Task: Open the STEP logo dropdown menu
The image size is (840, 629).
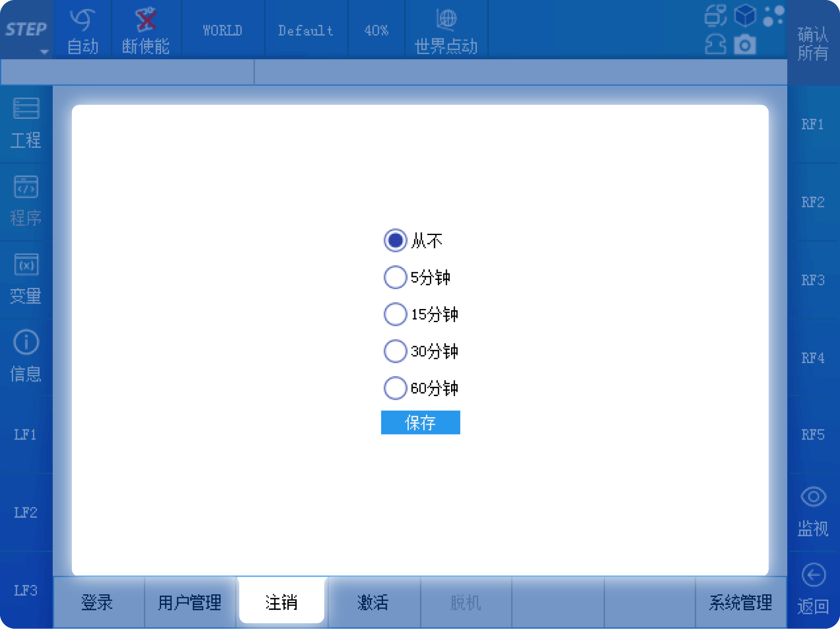Action: (27, 30)
